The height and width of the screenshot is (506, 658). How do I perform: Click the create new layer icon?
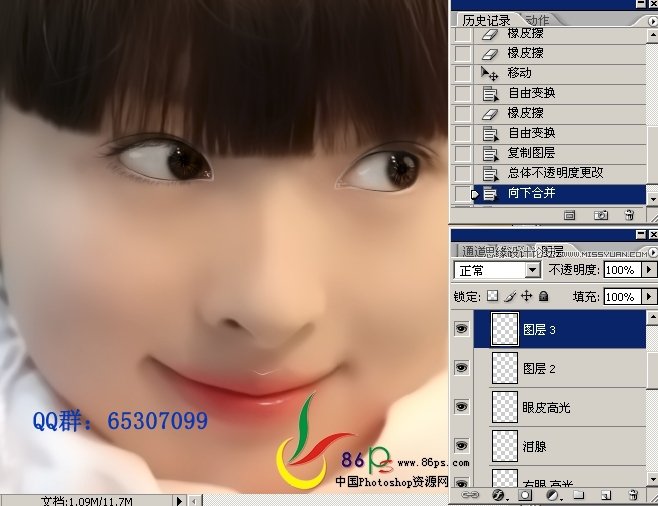pyautogui.click(x=605, y=496)
